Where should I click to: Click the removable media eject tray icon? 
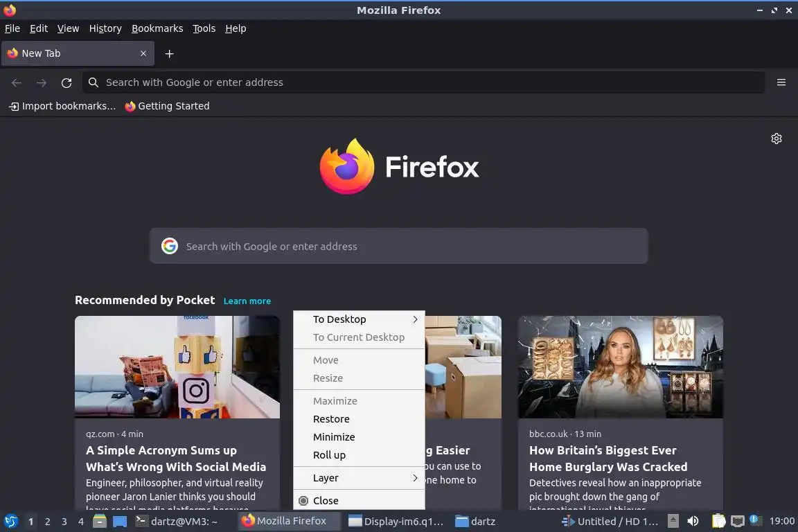(x=673, y=522)
